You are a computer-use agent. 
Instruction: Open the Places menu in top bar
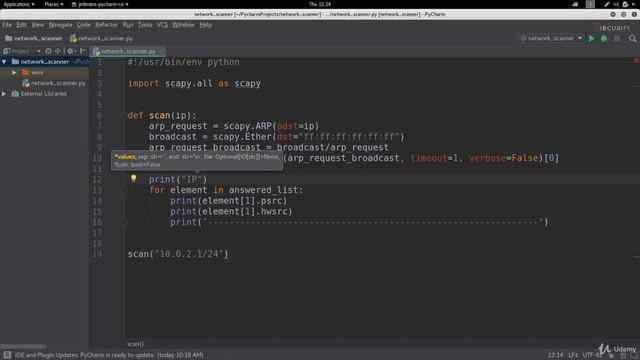point(54,4)
